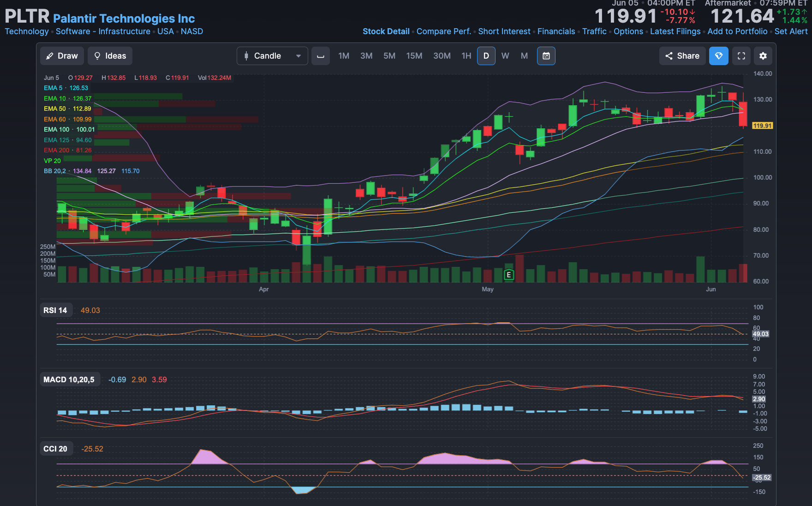Switch to the 1M timeframe

click(x=344, y=56)
